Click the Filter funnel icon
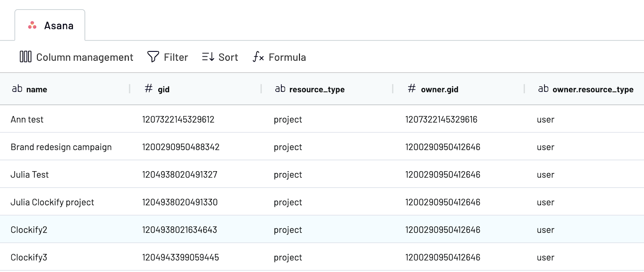Viewport: 644px width, 272px height. tap(153, 57)
